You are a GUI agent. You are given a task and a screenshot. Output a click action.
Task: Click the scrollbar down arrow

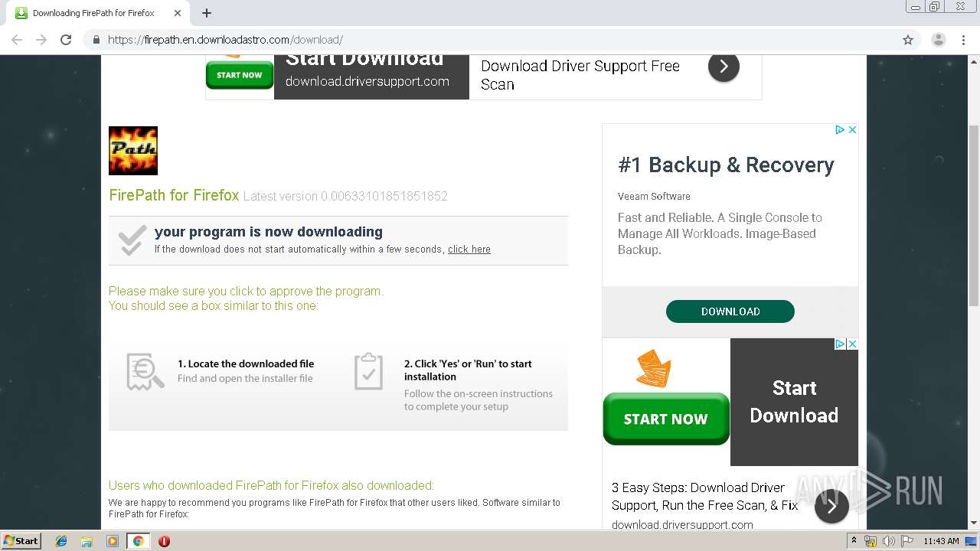tap(973, 523)
